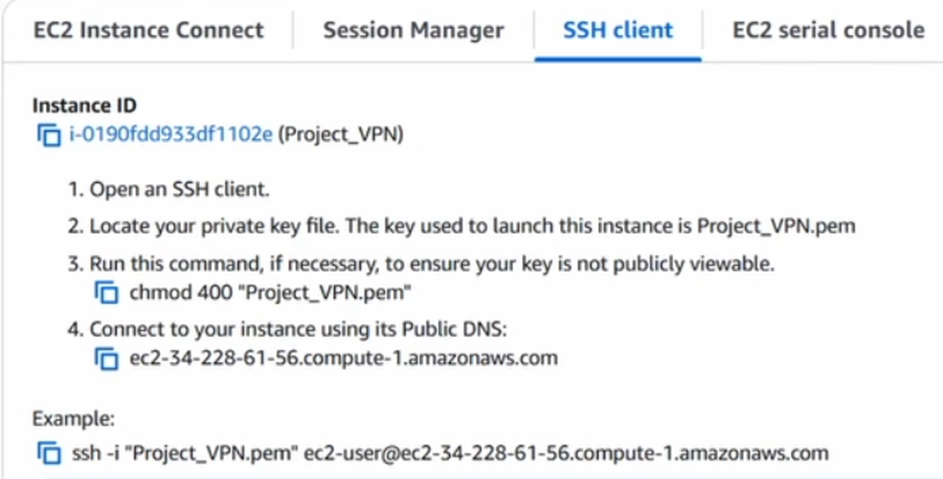Copy the instance ID to clipboard
The image size is (943, 479).
(49, 135)
